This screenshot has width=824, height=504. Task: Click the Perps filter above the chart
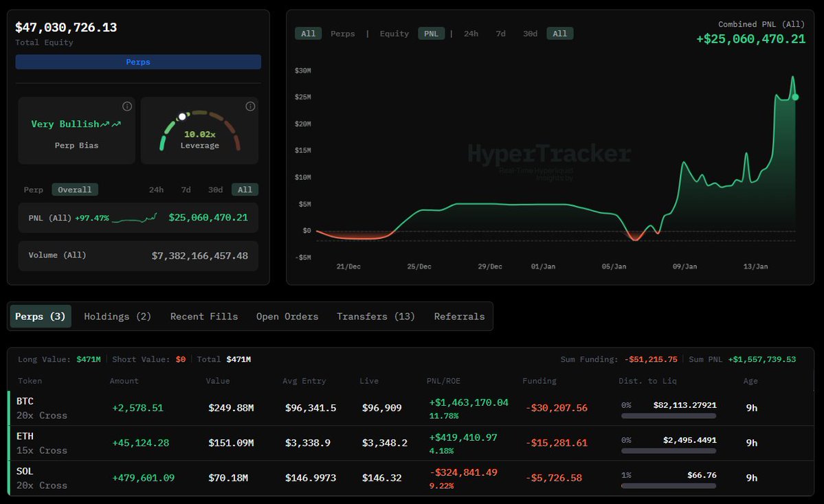[x=343, y=34]
